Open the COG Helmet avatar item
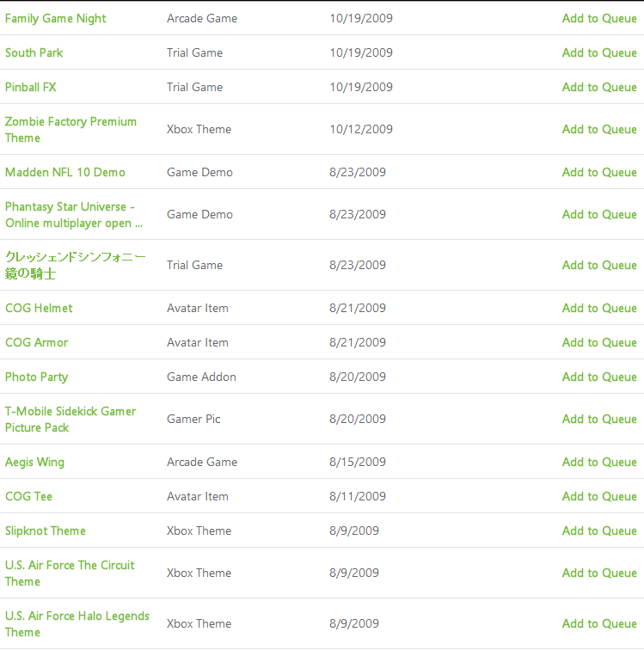Viewport: 644px width, 650px height. [39, 309]
